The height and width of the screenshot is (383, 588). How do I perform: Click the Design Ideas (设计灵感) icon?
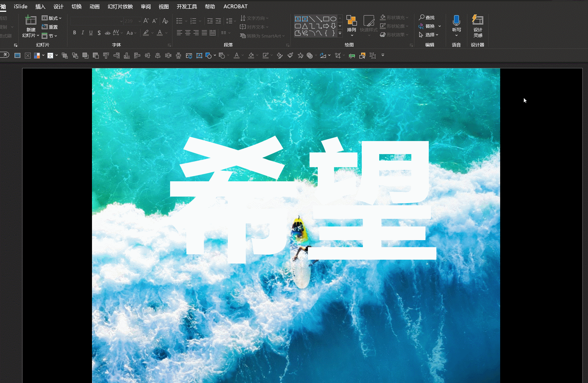coord(477,21)
